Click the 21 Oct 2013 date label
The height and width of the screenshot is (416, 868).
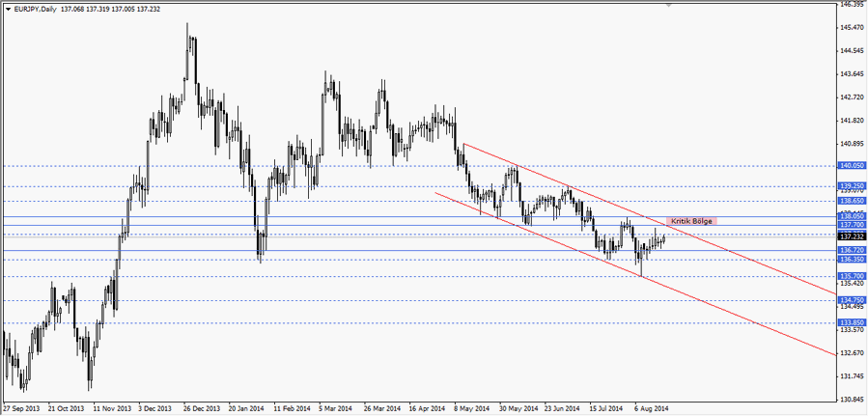66,409
